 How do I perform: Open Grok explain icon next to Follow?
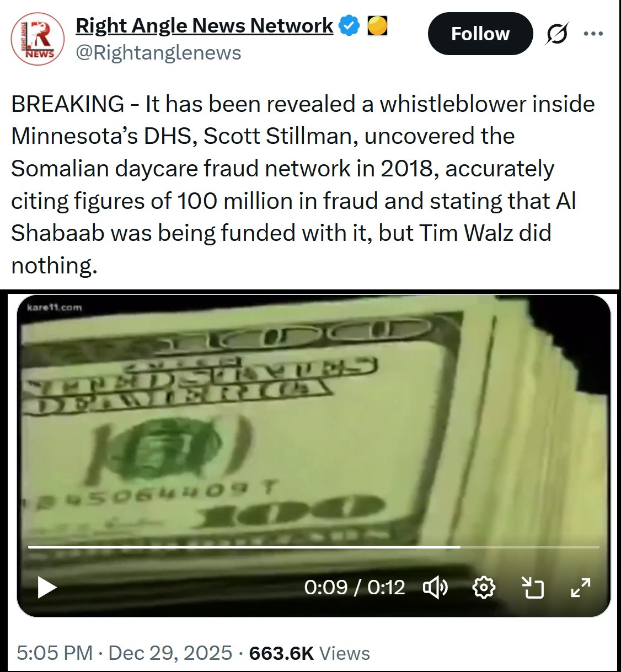click(557, 34)
